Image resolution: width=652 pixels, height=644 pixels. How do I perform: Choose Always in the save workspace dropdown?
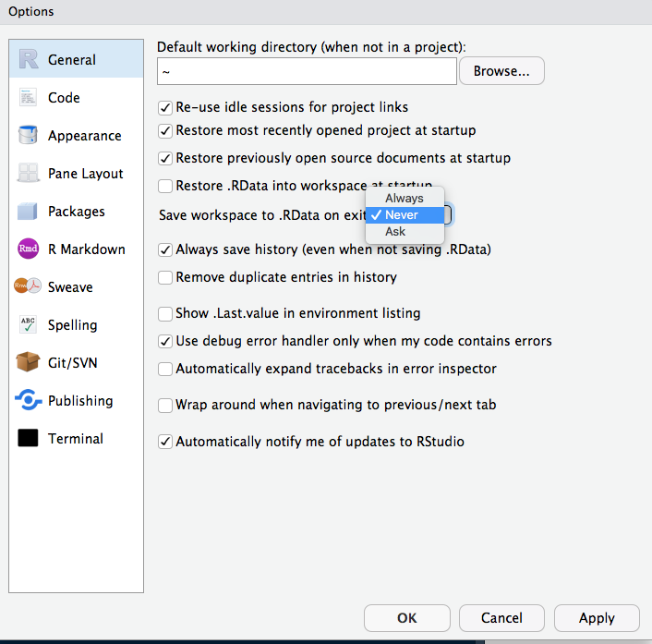(x=404, y=199)
